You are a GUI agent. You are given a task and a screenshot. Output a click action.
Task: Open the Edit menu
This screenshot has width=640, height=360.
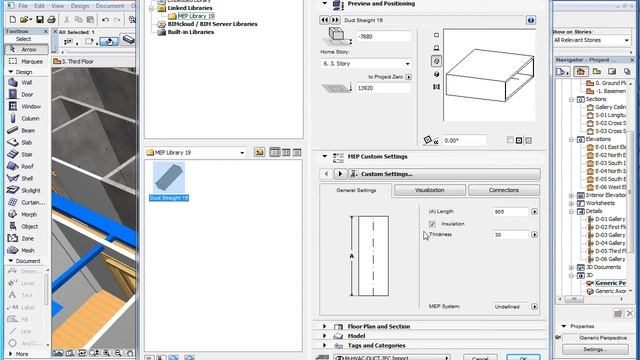[x=39, y=6]
